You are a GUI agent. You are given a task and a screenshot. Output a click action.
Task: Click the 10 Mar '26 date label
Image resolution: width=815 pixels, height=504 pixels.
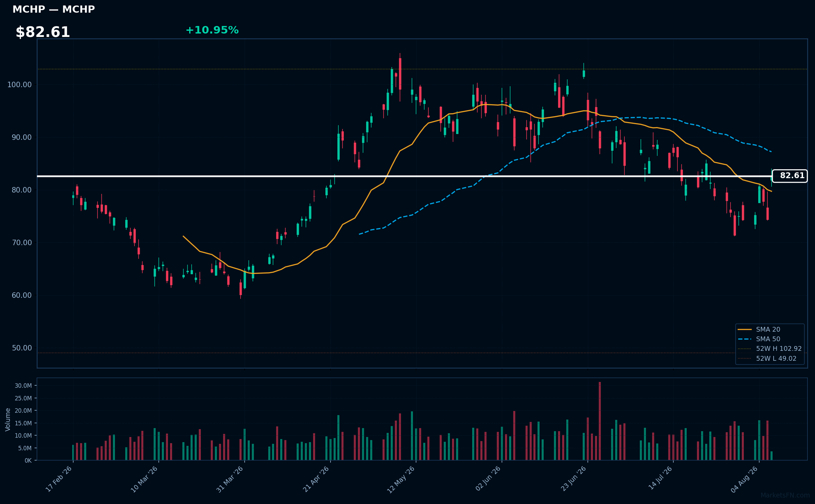click(144, 479)
